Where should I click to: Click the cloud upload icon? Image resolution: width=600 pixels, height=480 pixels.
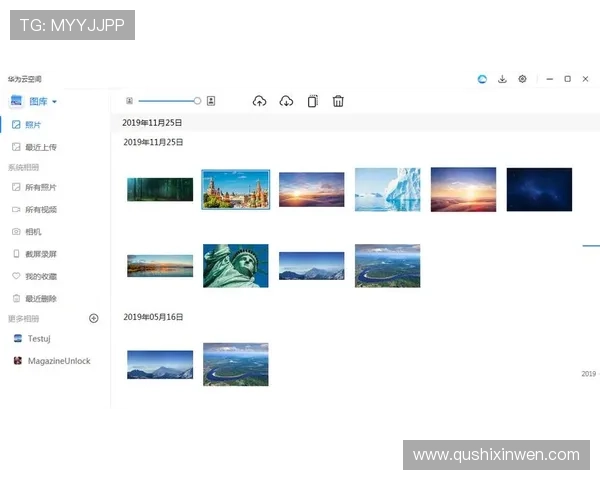(x=260, y=101)
